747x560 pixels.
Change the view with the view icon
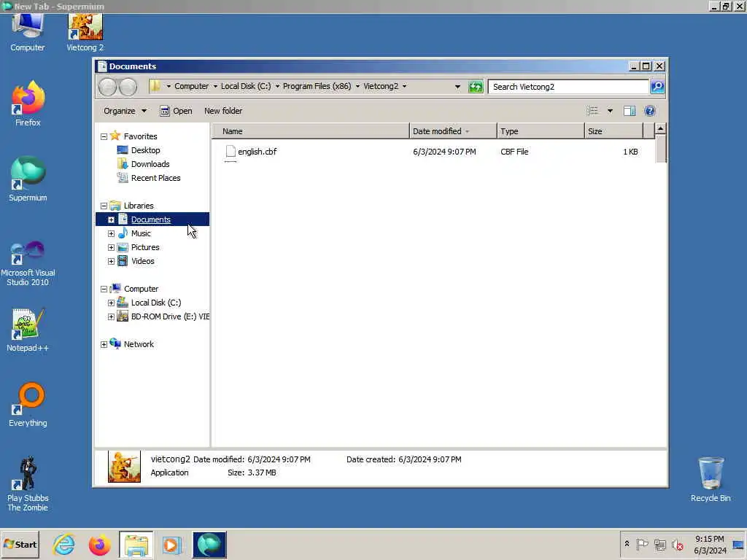click(592, 111)
